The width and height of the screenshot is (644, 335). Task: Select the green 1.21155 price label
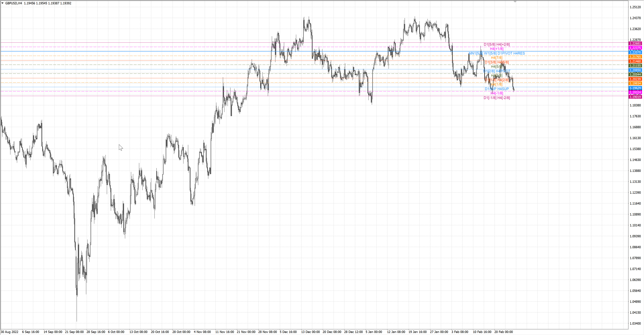tap(635, 66)
